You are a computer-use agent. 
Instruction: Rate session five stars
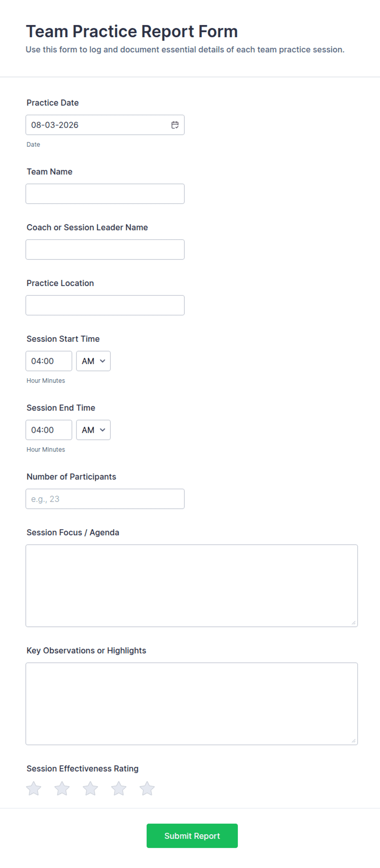tap(147, 788)
